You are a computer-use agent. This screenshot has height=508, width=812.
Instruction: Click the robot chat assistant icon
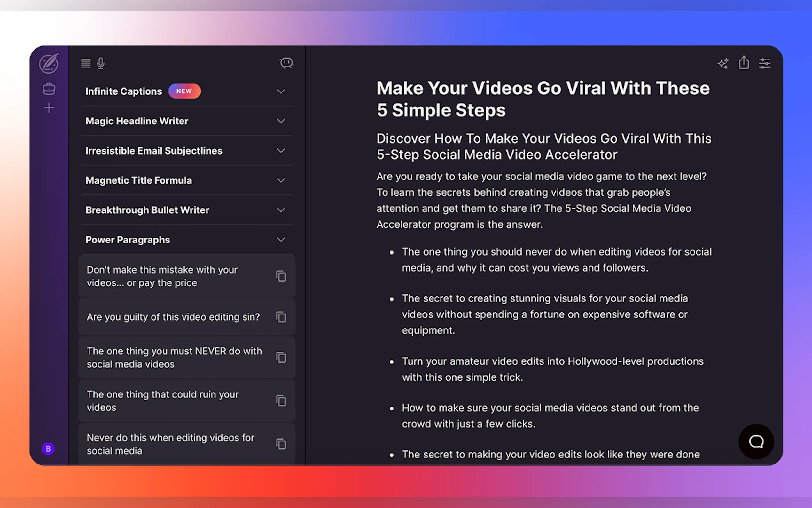coord(286,63)
